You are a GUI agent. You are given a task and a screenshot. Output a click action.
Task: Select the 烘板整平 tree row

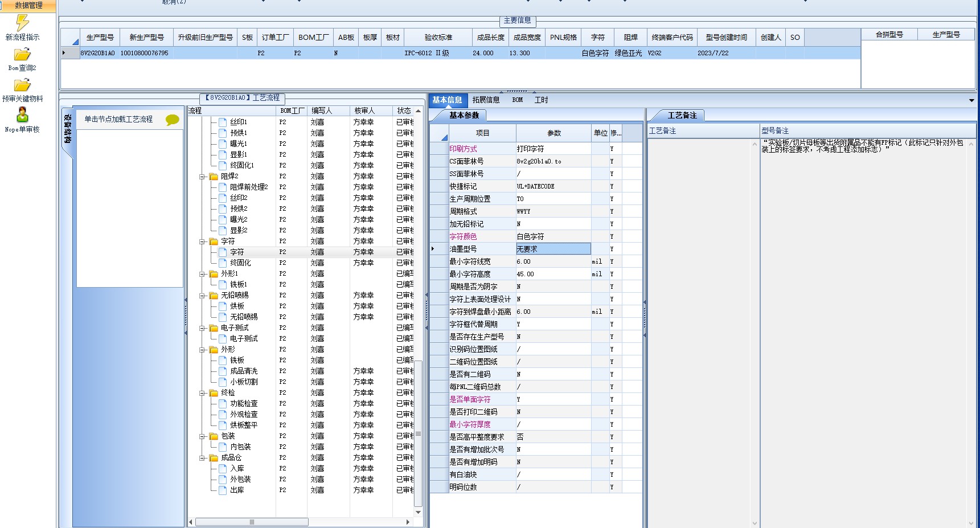[x=301, y=425]
